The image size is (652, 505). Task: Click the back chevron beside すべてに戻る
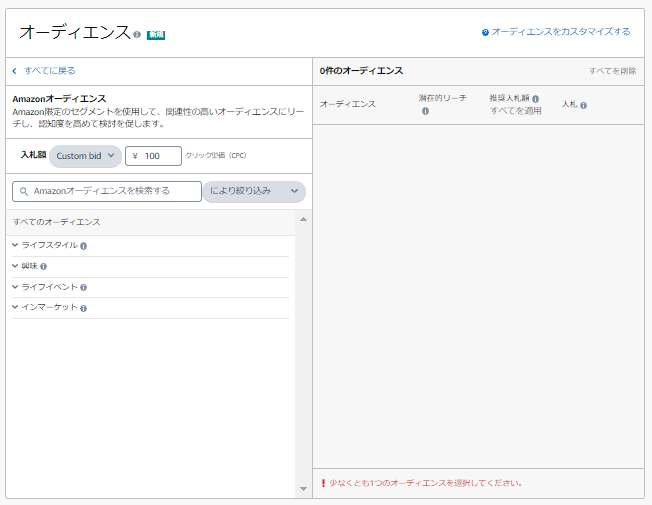click(x=15, y=71)
